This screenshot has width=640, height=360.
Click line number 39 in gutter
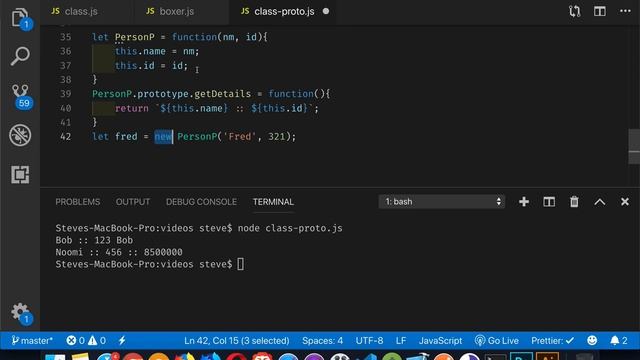[66, 94]
